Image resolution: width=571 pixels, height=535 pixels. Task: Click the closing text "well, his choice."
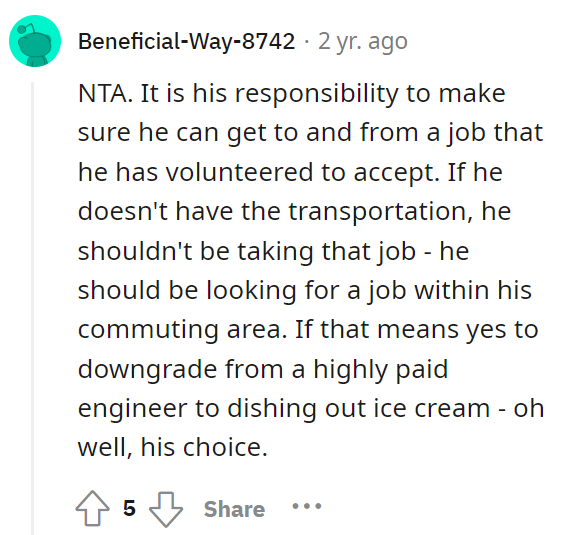tap(173, 447)
